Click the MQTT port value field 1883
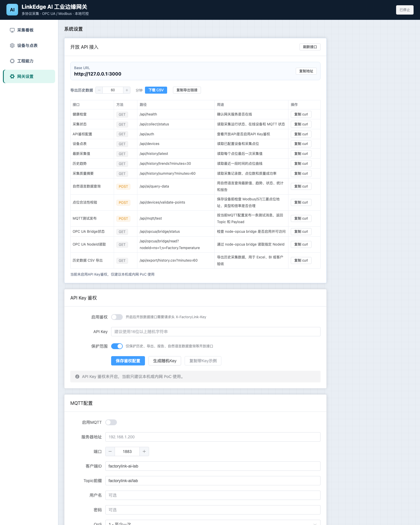Image resolution: width=420 pixels, height=525 pixels. pyautogui.click(x=127, y=452)
